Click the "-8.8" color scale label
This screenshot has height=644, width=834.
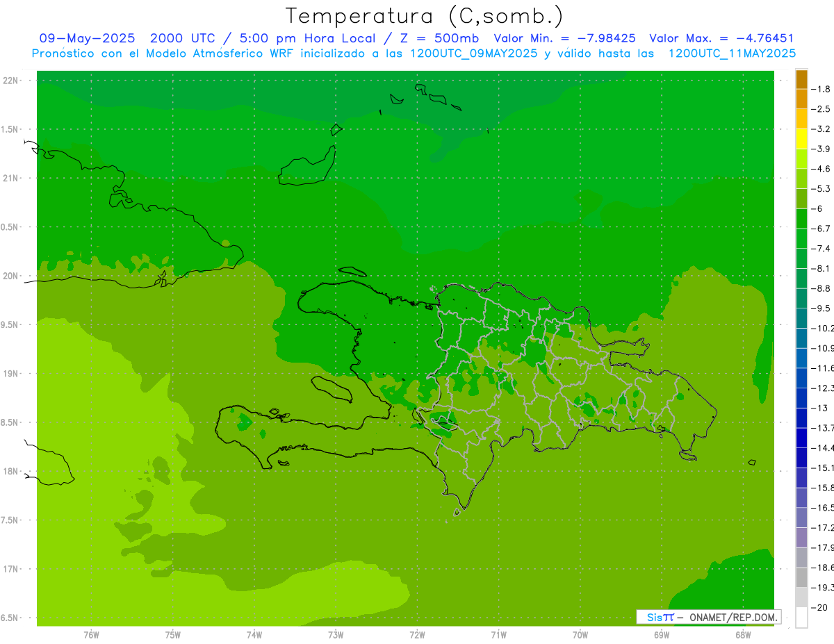[820, 288]
